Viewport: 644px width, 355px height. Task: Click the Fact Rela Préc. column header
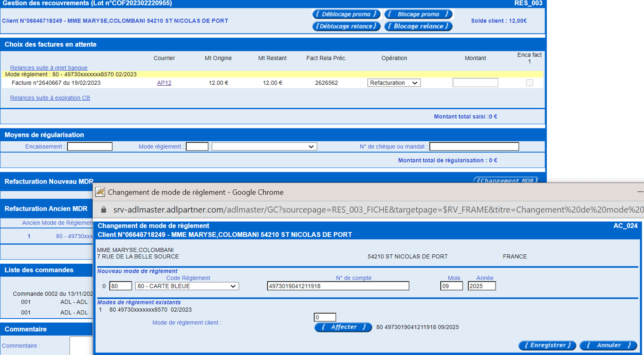point(326,58)
